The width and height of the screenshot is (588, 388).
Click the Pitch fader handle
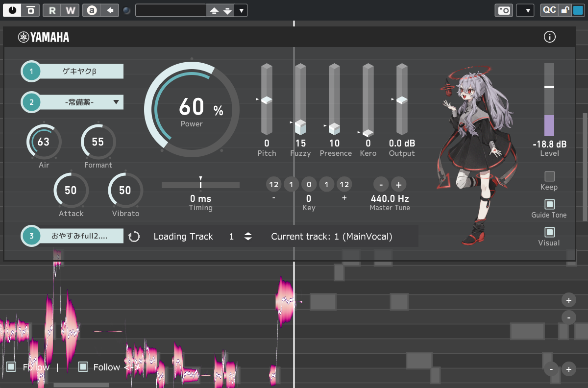coord(267,100)
